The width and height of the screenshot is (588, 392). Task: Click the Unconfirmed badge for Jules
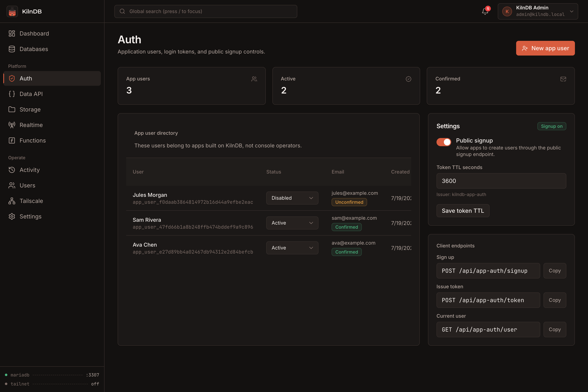349,202
